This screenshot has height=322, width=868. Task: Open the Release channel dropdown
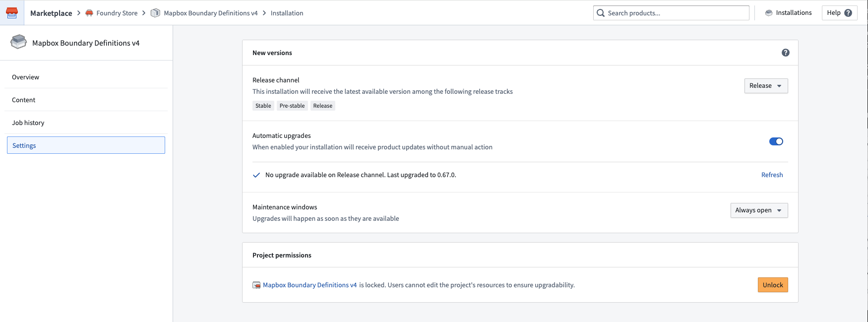(x=766, y=86)
